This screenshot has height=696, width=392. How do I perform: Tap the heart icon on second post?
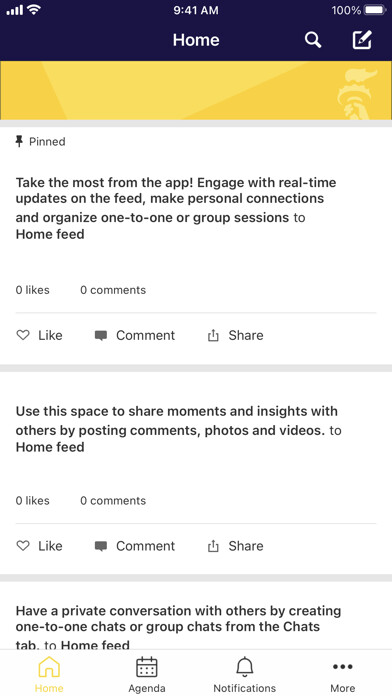(x=23, y=546)
